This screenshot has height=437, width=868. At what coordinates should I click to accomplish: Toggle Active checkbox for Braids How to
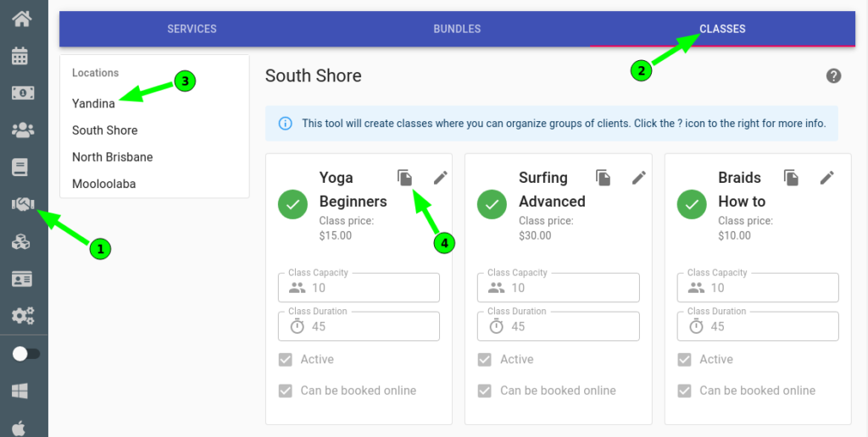point(684,360)
